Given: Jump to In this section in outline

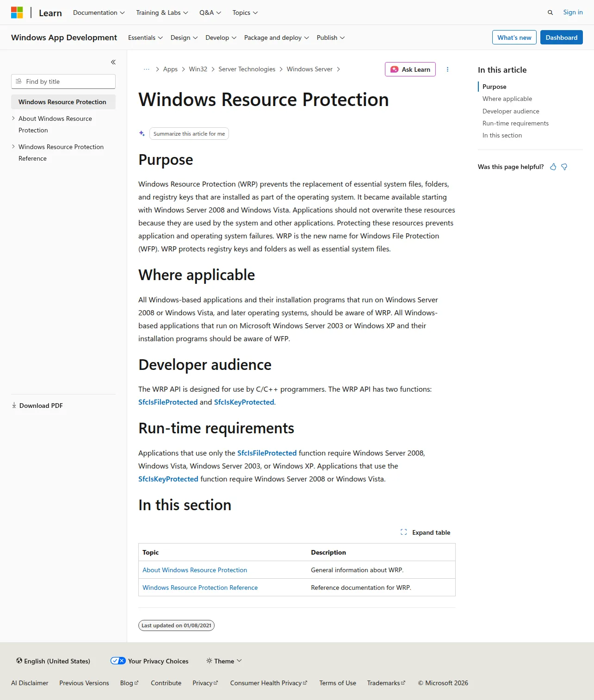Looking at the screenshot, I should (502, 135).
